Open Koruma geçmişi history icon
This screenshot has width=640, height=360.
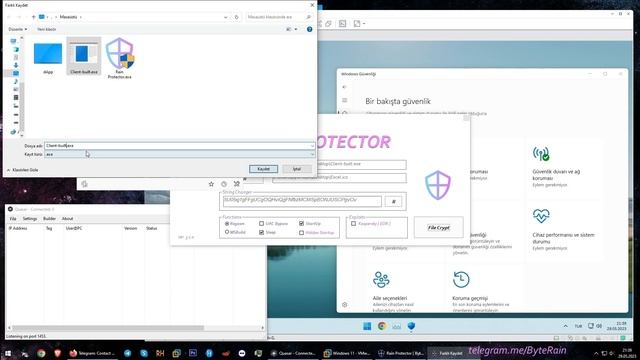461,280
